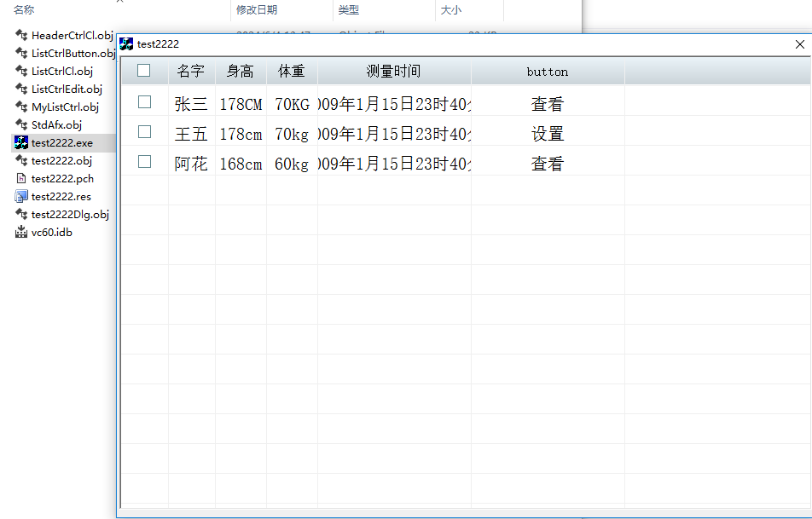Screen dimensions: 812x519
Task: Close the test2222 window
Action: point(799,44)
